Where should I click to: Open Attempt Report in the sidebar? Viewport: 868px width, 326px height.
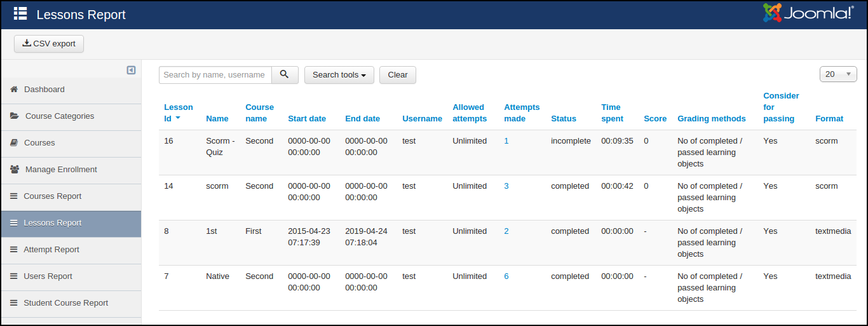click(51, 250)
